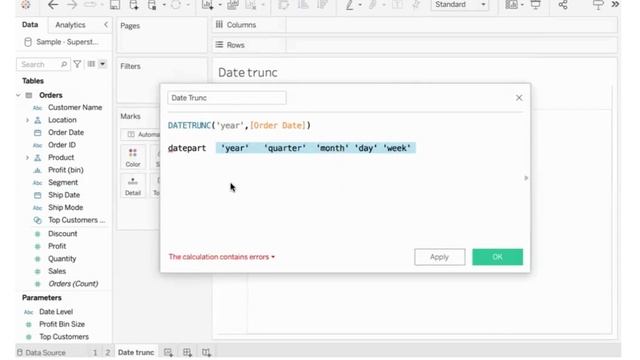The height and width of the screenshot is (360, 640).
Task: Switch to the Data tab
Action: [x=30, y=25]
